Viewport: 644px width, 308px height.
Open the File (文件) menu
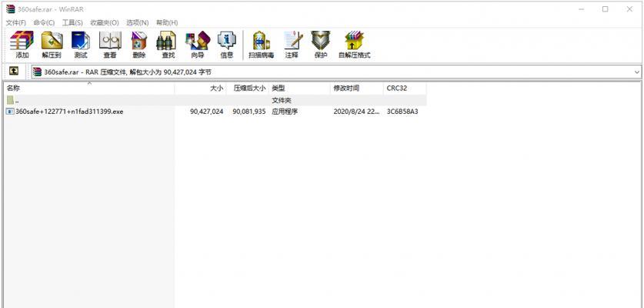[x=15, y=22]
